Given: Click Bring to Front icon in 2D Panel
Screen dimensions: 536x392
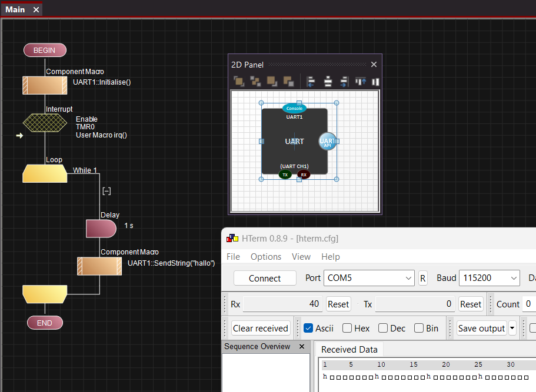Looking at the screenshot, I should click(x=238, y=82).
